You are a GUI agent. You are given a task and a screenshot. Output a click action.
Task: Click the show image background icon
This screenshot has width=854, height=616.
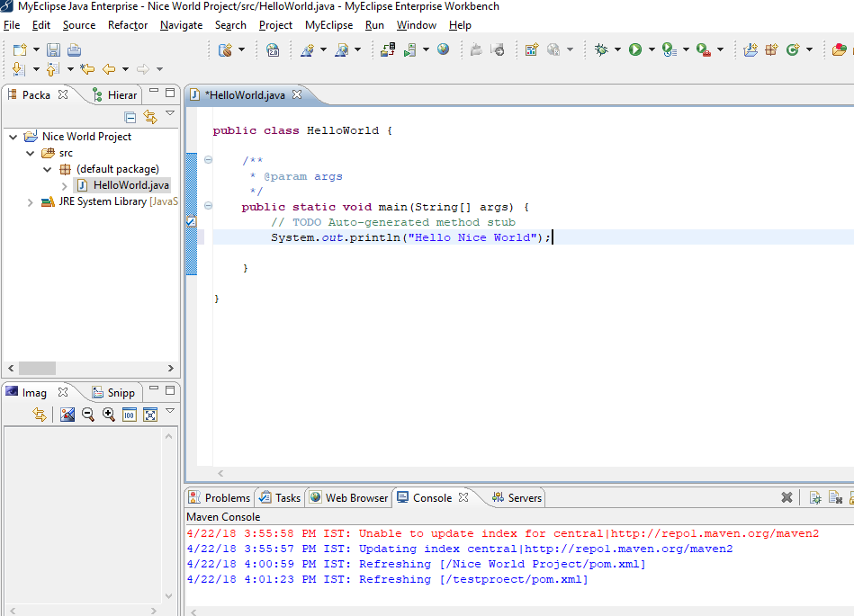[x=67, y=415]
